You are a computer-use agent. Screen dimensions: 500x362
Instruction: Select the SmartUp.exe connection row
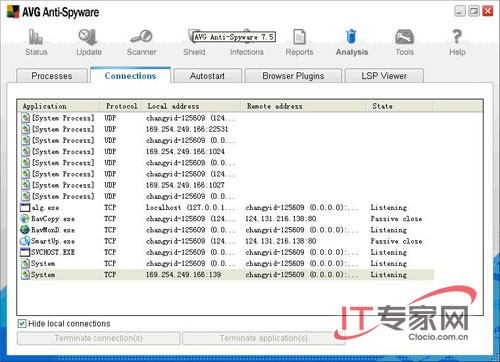pos(227,241)
